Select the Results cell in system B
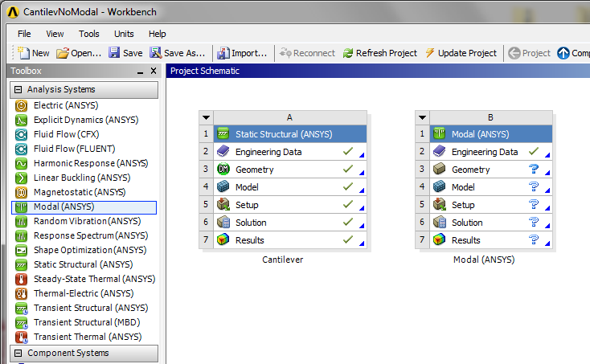 pos(491,240)
